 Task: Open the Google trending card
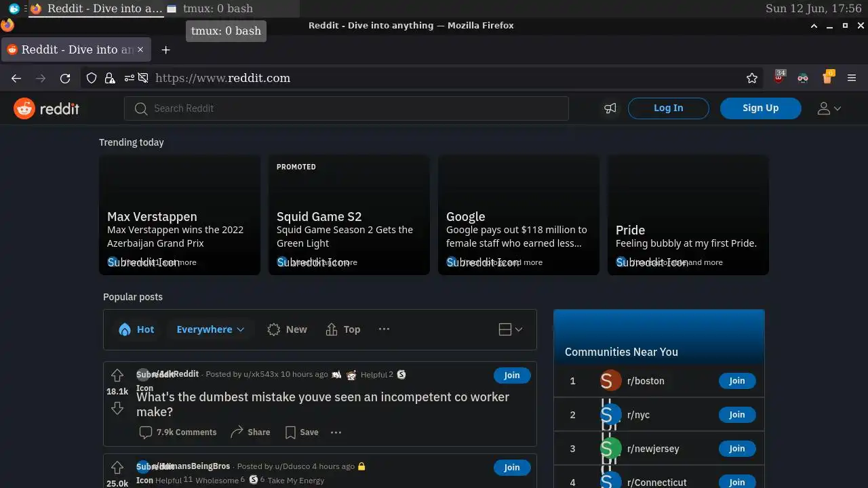(x=519, y=215)
